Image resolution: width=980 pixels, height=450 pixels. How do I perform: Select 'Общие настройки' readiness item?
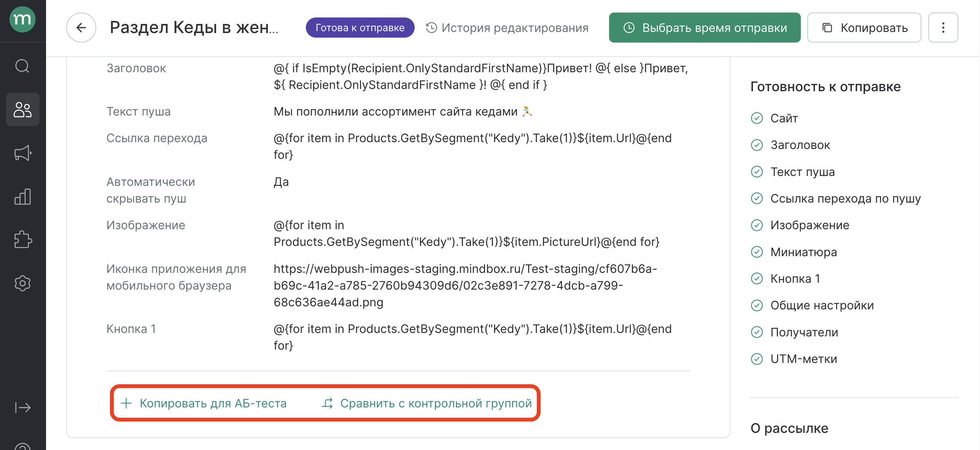click(x=812, y=305)
